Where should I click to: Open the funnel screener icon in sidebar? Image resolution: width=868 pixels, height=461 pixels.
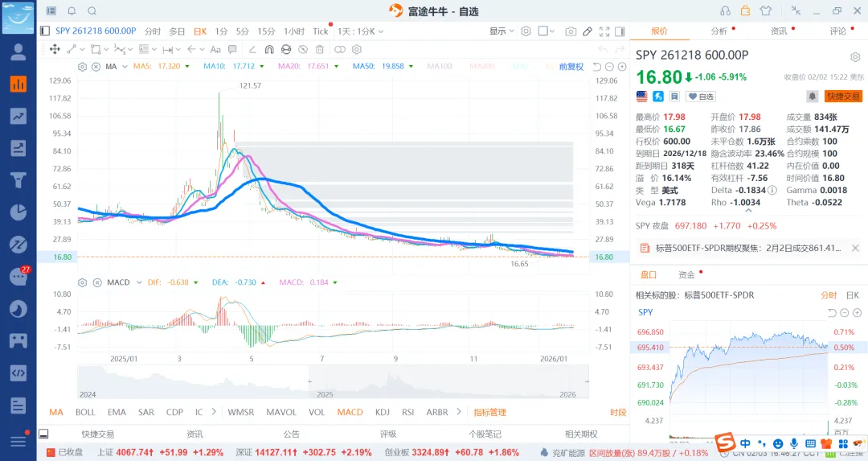18,180
